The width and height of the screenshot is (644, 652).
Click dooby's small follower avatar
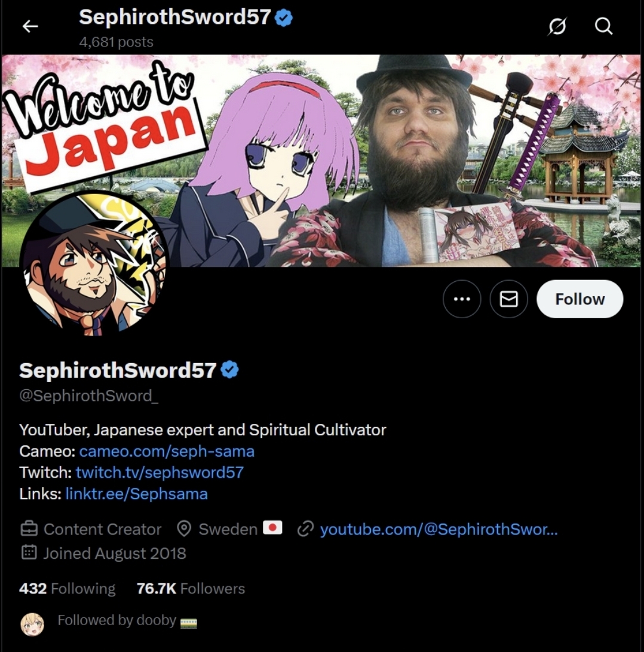32,624
